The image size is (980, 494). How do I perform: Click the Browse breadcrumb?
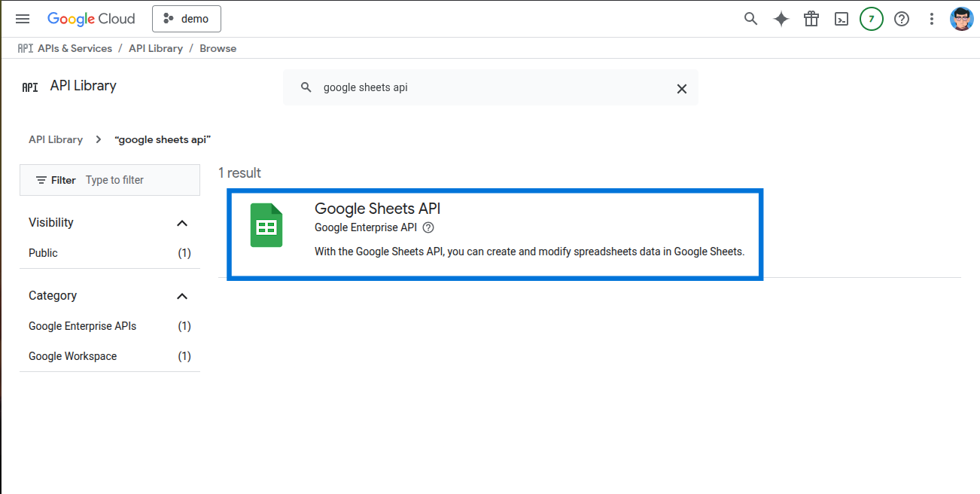[x=218, y=48]
